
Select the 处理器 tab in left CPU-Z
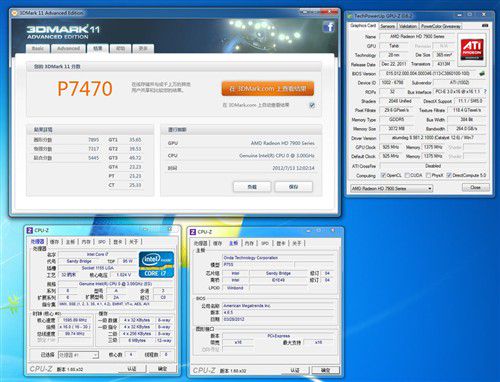click(37, 242)
